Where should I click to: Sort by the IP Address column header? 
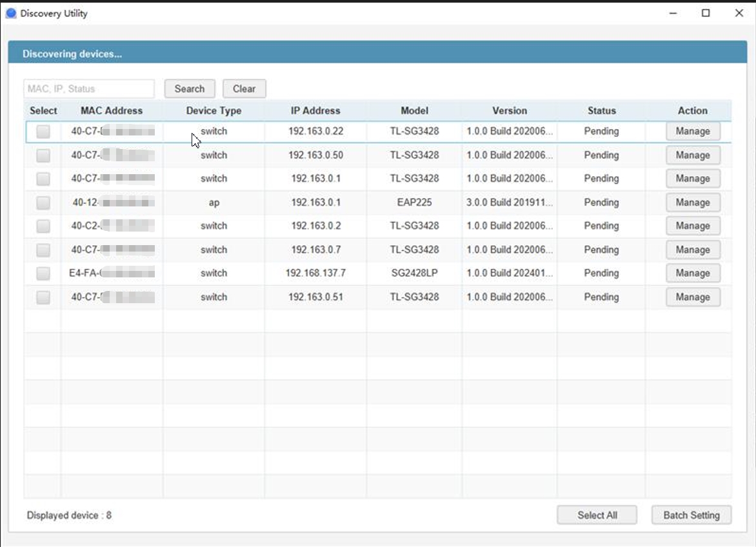tap(315, 111)
